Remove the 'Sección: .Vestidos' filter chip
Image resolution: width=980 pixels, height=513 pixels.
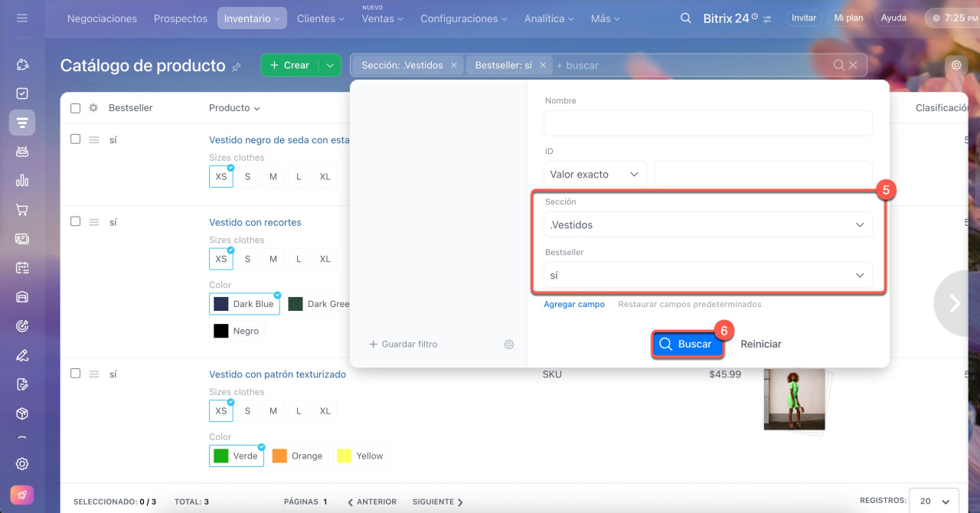[454, 65]
